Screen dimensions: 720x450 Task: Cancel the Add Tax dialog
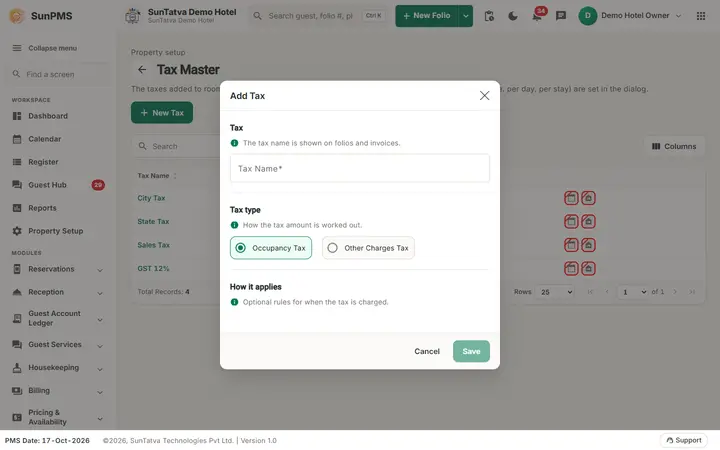pos(427,351)
